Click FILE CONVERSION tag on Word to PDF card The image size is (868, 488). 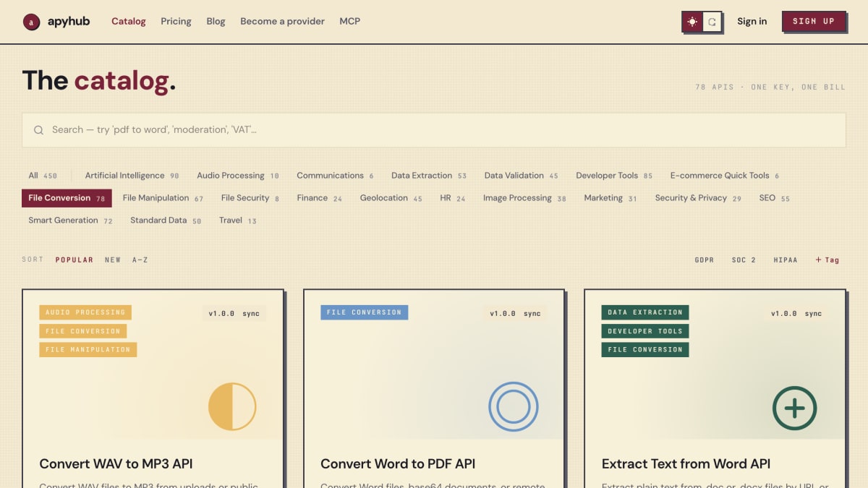coord(364,312)
